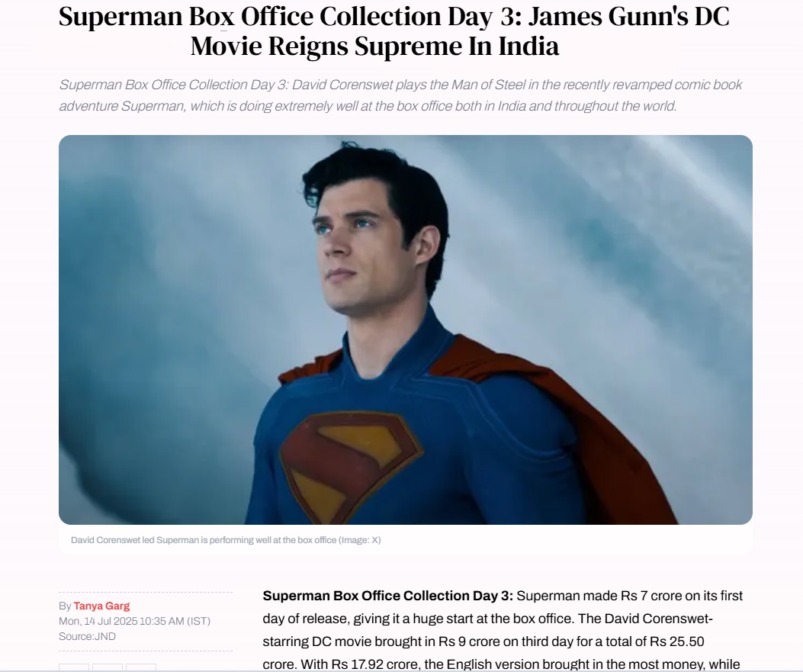The width and height of the screenshot is (803, 672).
Task: Click the Source:JND label
Action: coord(88,637)
